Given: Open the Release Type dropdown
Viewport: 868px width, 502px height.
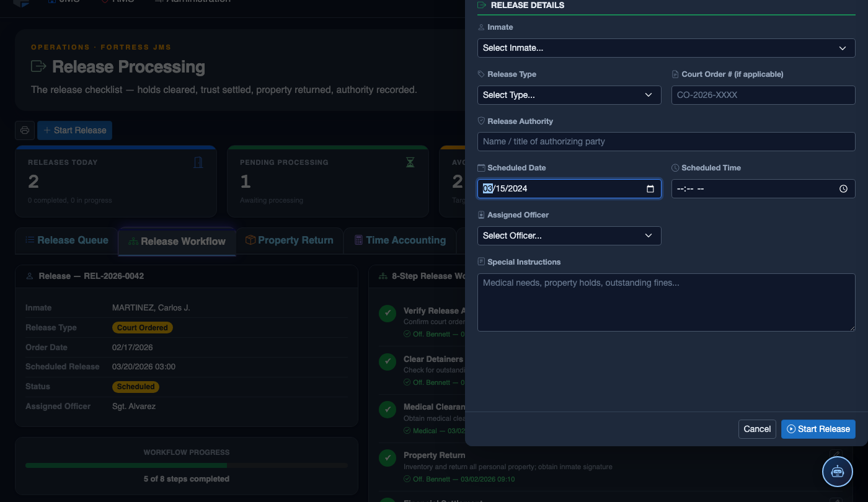Looking at the screenshot, I should coord(569,95).
